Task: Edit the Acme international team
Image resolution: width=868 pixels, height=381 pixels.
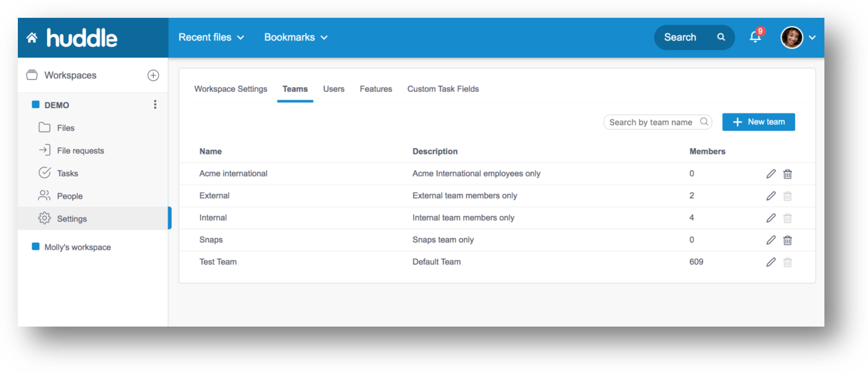Action: [771, 174]
